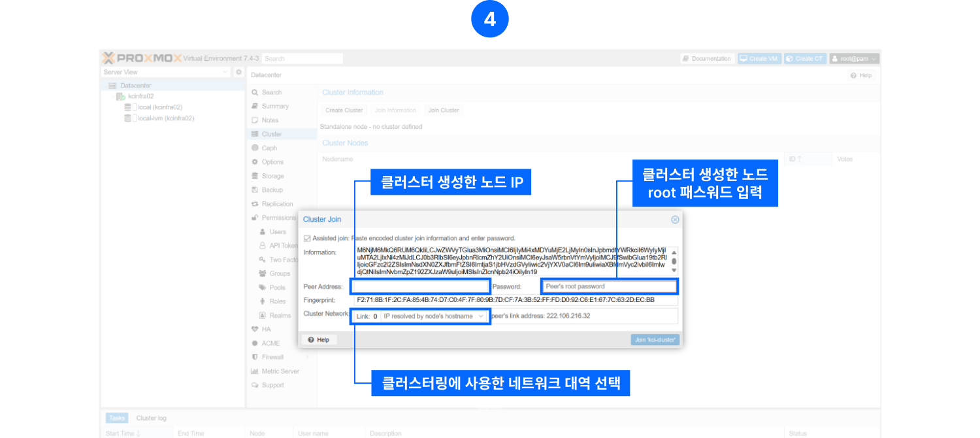Switch to the Cluster log tab
This screenshot has width=980, height=438.
point(151,418)
